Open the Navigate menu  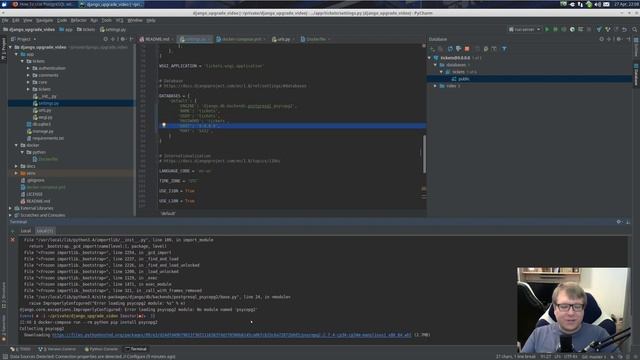point(44,20)
